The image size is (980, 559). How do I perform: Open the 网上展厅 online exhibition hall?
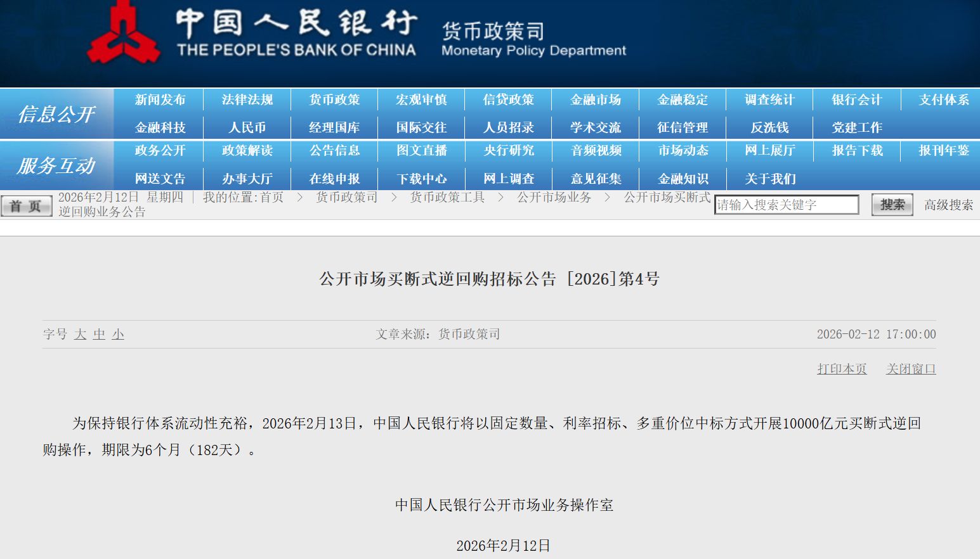click(x=769, y=151)
